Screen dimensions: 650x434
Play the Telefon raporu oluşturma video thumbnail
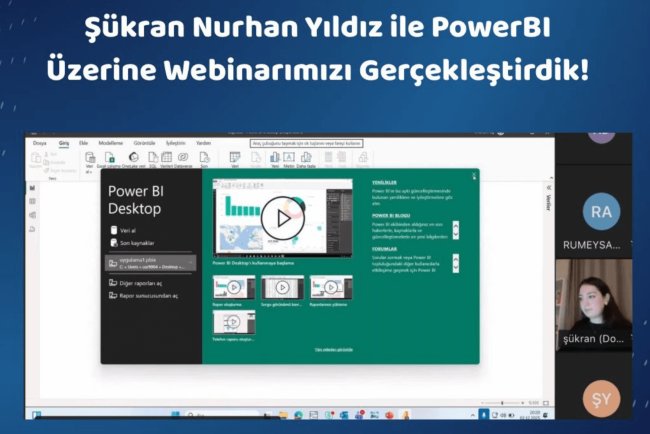[234, 322]
